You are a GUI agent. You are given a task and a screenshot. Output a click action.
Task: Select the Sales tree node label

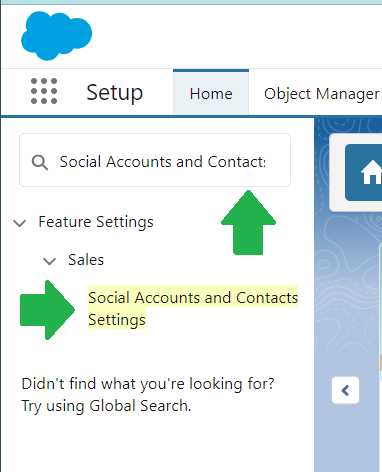[86, 260]
